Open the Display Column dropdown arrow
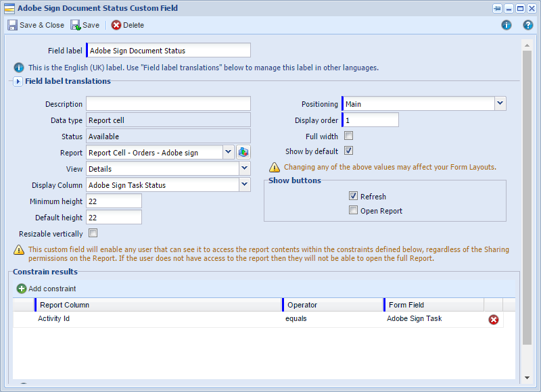Image resolution: width=541 pixels, height=392 pixels. click(245, 185)
